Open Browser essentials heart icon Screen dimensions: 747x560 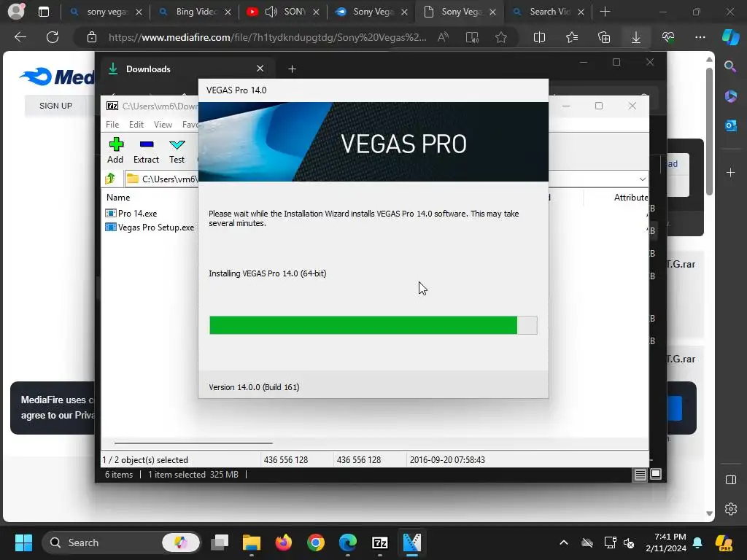click(668, 37)
